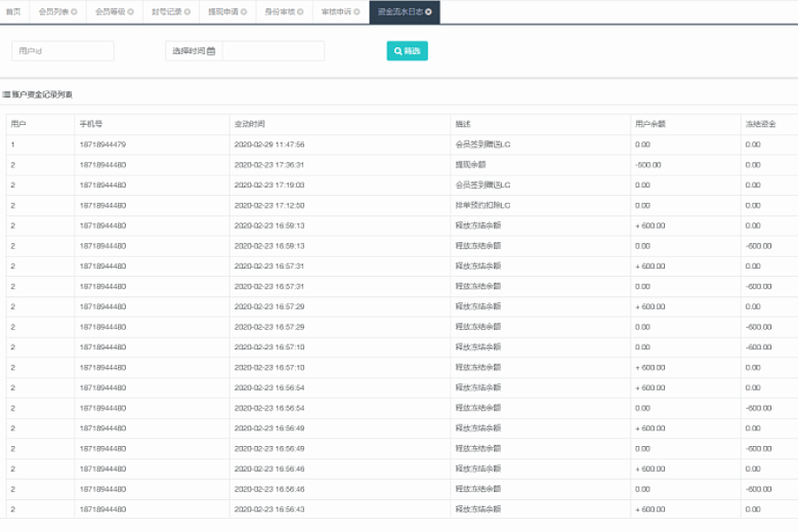
Task: Click the 排单预约扣除LC description cell
Action: point(483,206)
